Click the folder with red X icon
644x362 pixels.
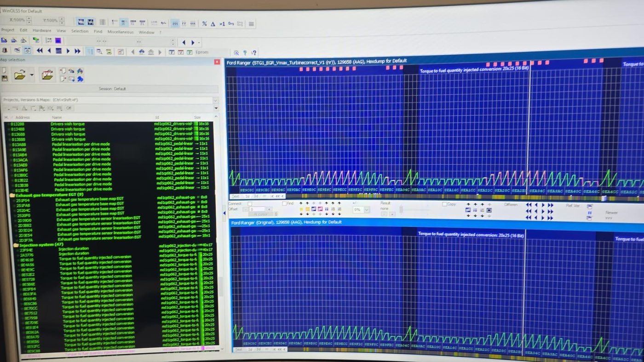click(47, 74)
